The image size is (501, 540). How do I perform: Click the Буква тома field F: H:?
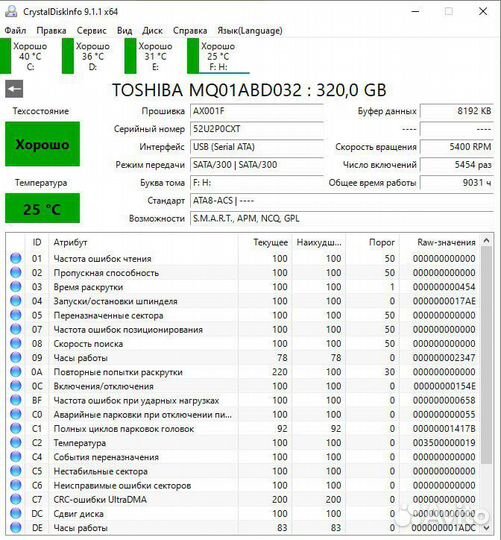257,183
